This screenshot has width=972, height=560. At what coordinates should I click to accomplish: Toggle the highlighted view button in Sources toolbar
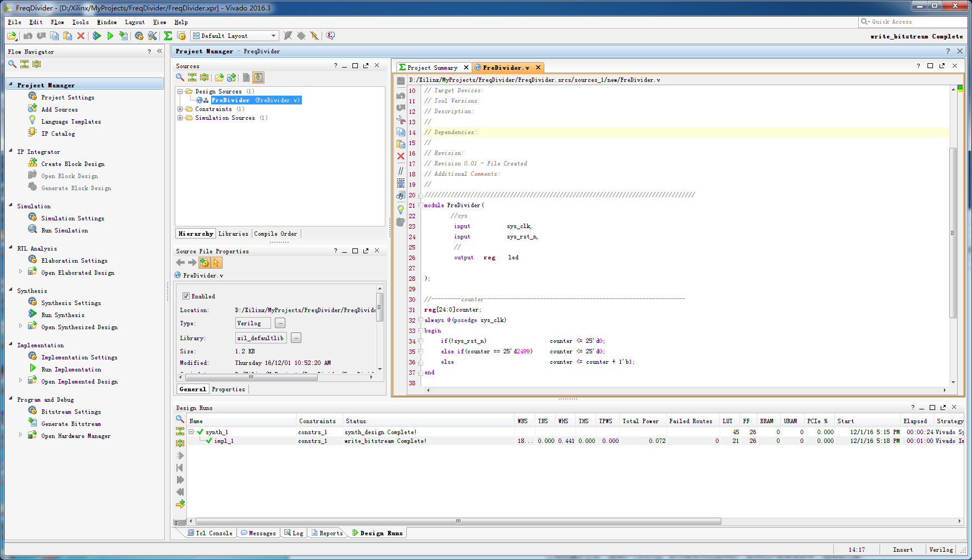[258, 77]
